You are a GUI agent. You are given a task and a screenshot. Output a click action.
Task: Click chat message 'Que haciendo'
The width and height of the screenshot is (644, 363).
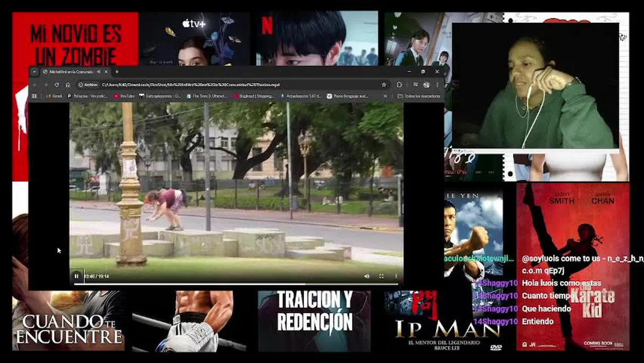point(546,309)
